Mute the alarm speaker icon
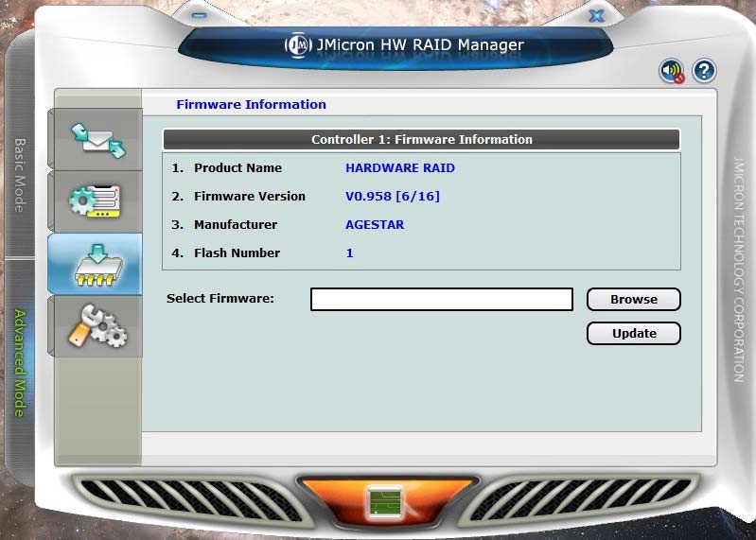The width and height of the screenshot is (756, 540). coord(672,71)
